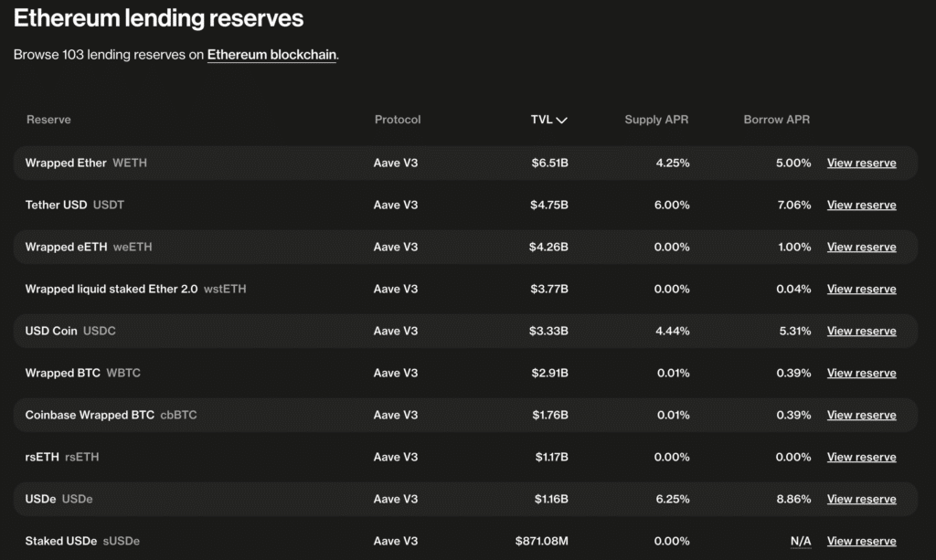View reserve details for Wrapped Ether
This screenshot has width=936, height=560.
tap(860, 163)
